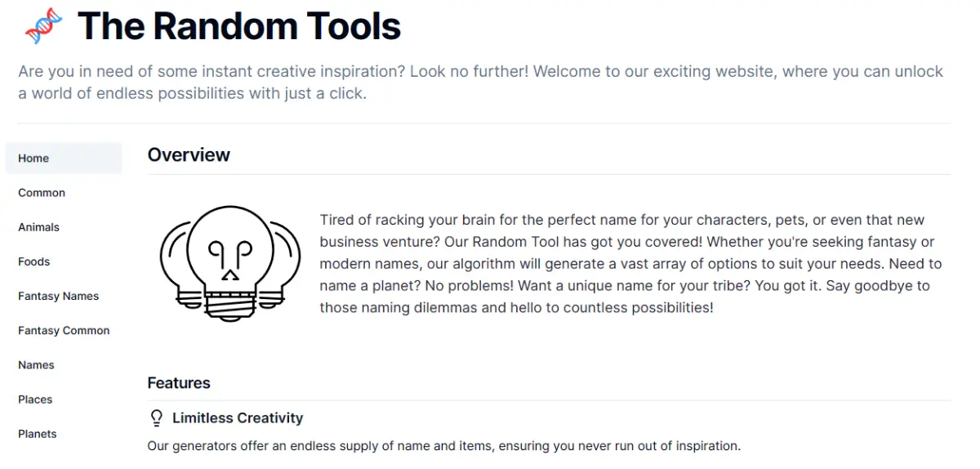Navigate to Fantasy Names
The image size is (980, 469).
(59, 296)
